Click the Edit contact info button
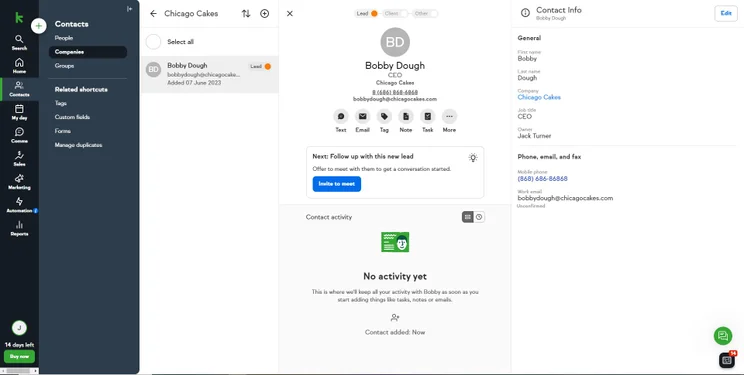The width and height of the screenshot is (744, 375). coord(726,13)
